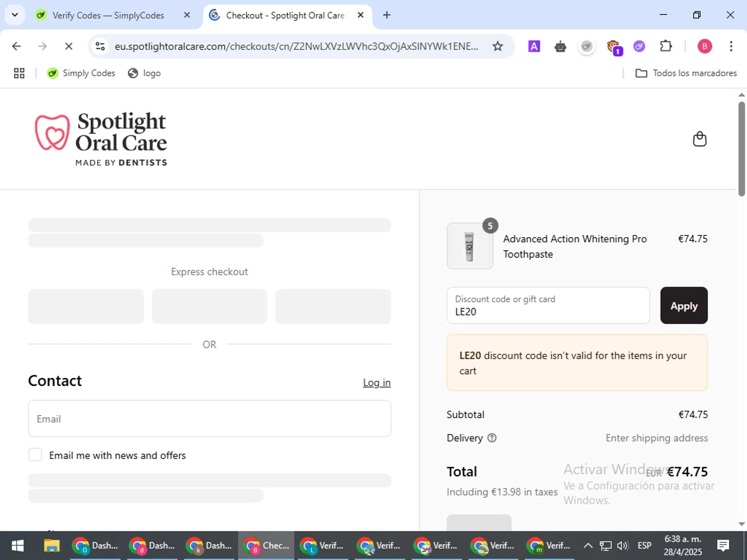
Task: Click the purple circular extension icon
Action: click(x=639, y=46)
